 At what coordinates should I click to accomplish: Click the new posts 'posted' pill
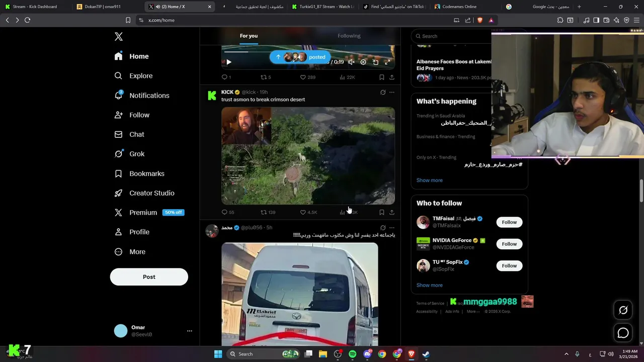[300, 57]
